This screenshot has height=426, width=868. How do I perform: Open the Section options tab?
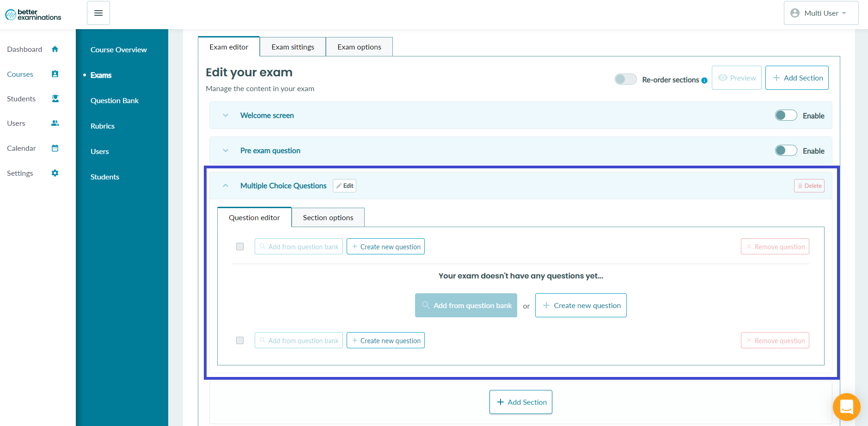click(x=328, y=217)
